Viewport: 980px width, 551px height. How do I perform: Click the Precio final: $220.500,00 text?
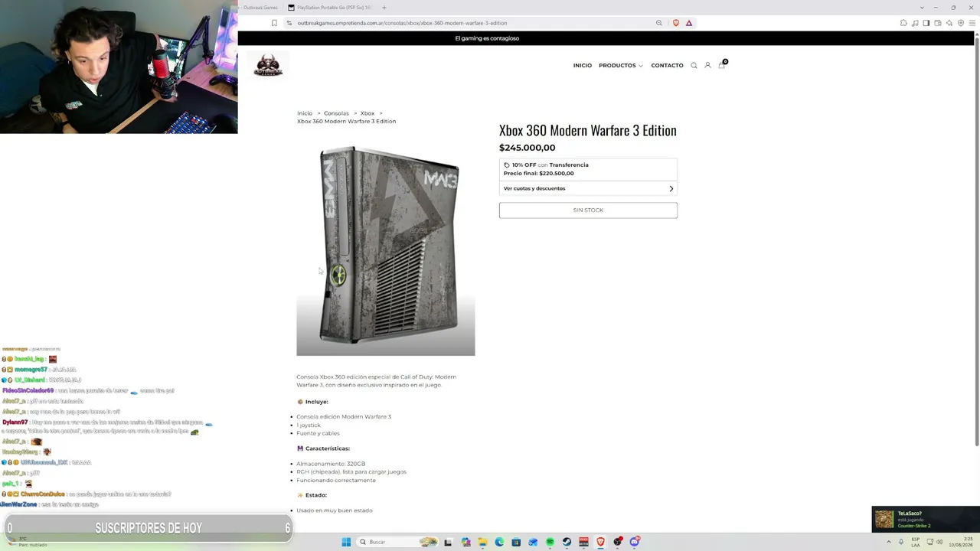[538, 174]
